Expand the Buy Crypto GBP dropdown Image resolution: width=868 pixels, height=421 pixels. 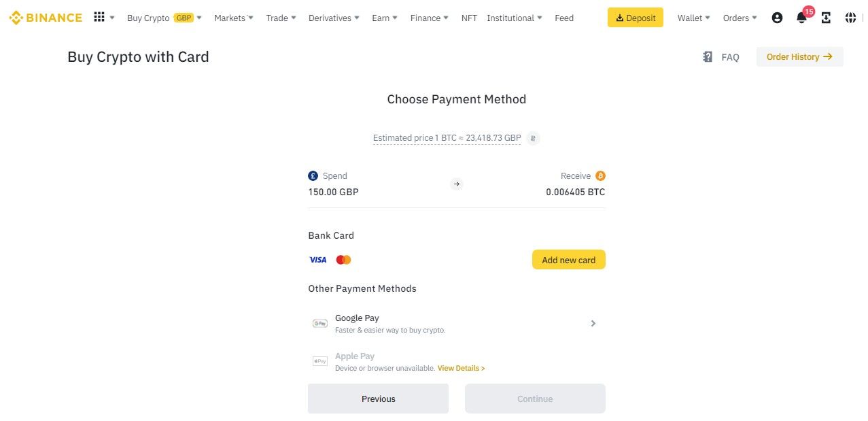click(164, 18)
